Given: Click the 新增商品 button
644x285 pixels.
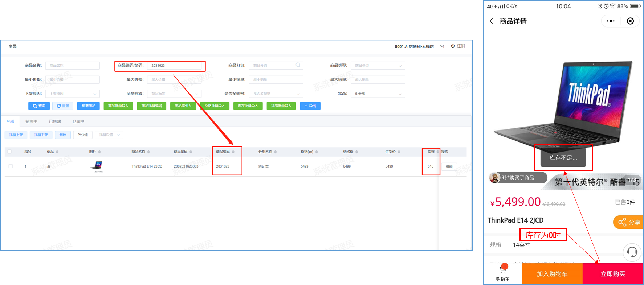Looking at the screenshot, I should (88, 106).
